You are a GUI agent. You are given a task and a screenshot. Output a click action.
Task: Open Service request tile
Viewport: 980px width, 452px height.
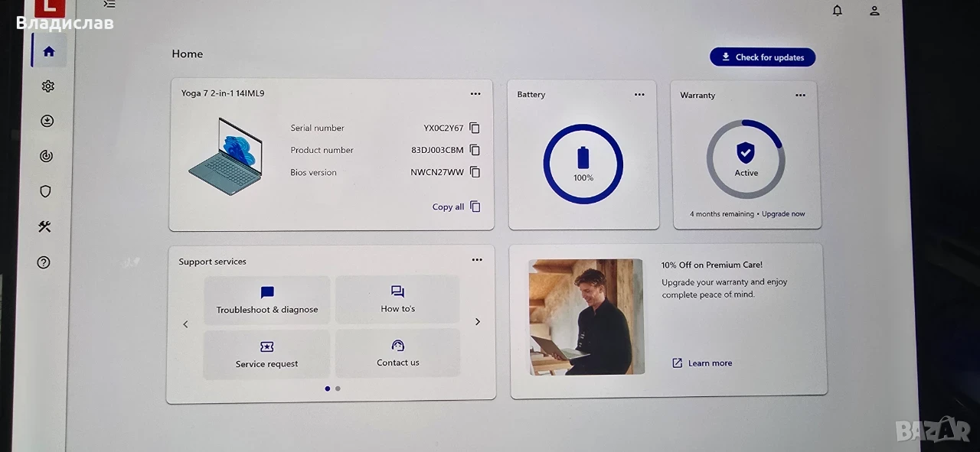coord(266,354)
